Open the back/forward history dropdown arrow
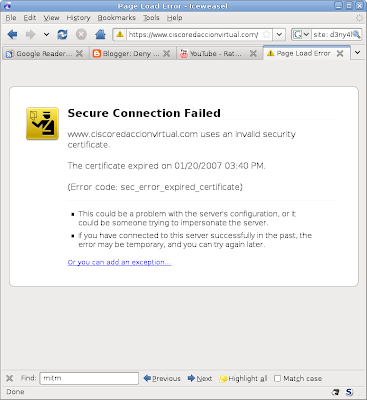The height and width of the screenshot is (400, 367). [46, 34]
